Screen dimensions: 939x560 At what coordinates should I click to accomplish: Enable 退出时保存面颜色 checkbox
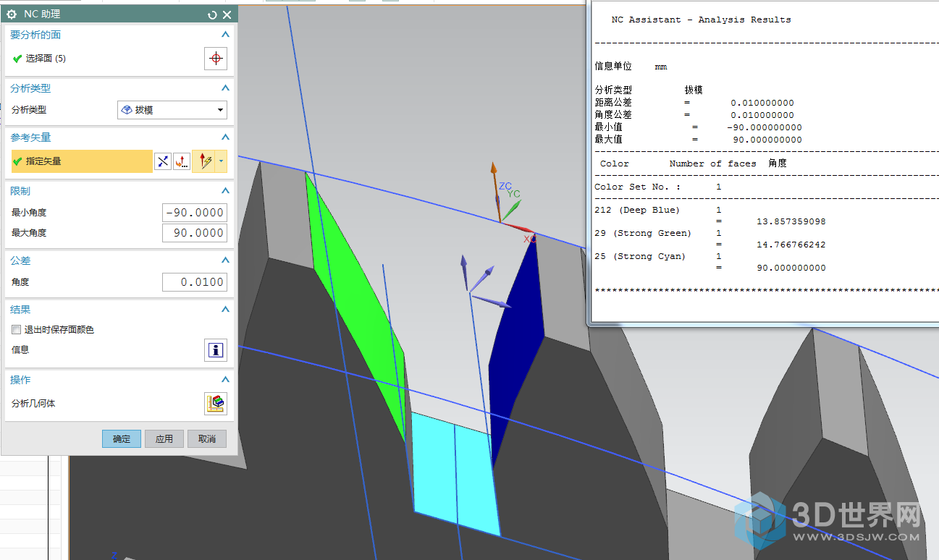tap(16, 330)
